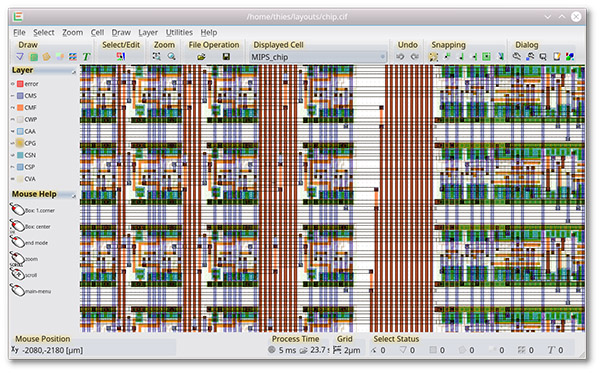600x373 pixels.
Task: Open the Draw menu
Action: [121, 33]
